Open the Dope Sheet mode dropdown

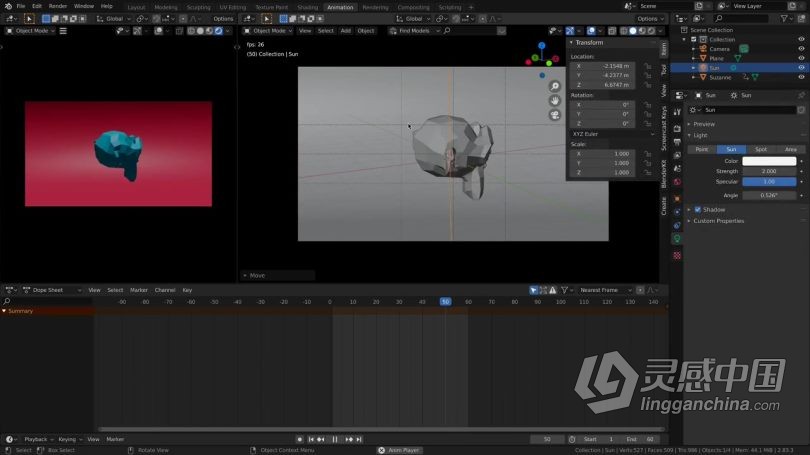(x=52, y=290)
